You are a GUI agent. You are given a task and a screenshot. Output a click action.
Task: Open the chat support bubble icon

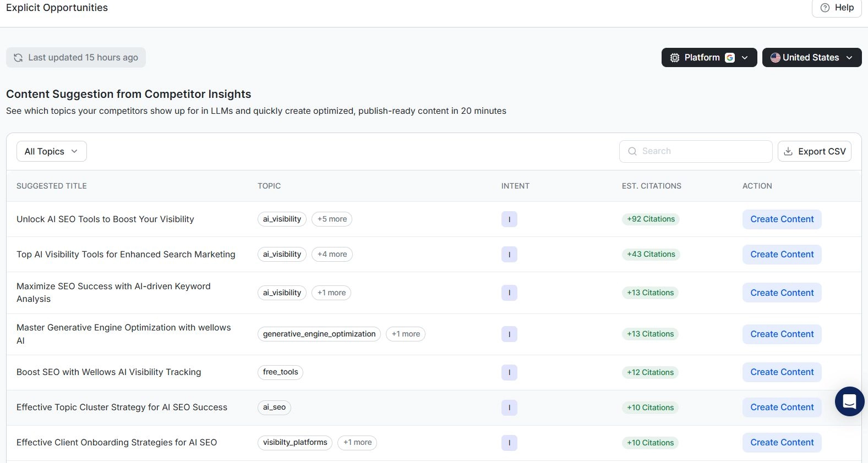coord(849,401)
